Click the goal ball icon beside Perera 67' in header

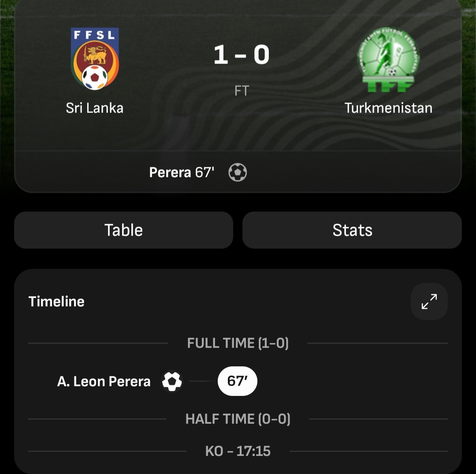[238, 172]
